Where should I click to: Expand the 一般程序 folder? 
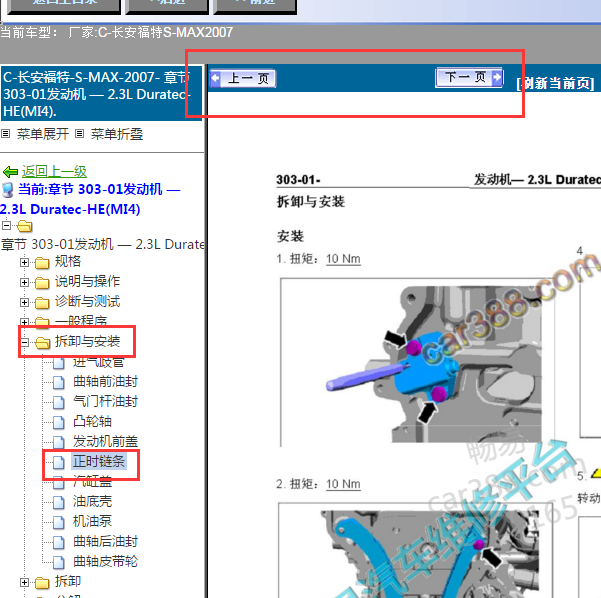[x=24, y=322]
